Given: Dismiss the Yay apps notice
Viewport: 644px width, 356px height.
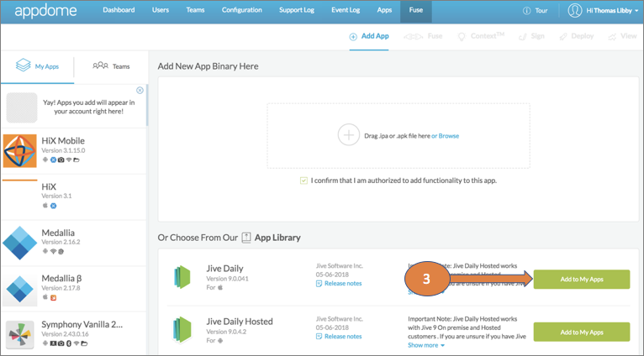Looking at the screenshot, I should point(140,90).
